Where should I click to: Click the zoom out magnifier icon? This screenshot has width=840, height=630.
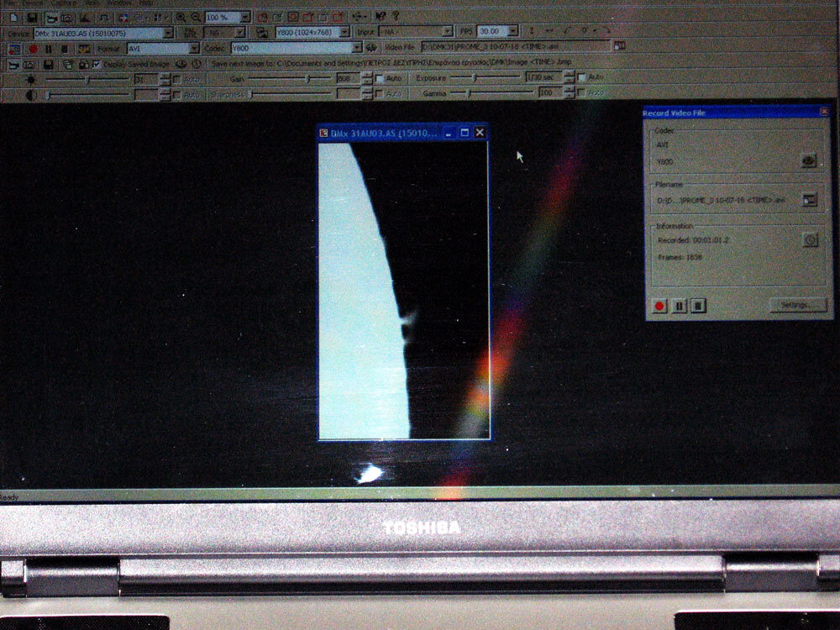195,17
